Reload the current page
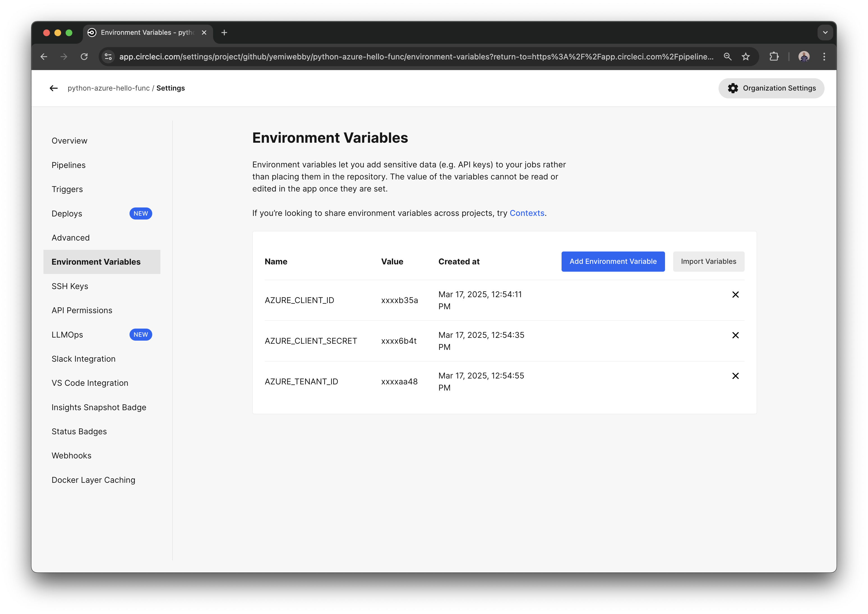Image resolution: width=868 pixels, height=614 pixels. [84, 56]
